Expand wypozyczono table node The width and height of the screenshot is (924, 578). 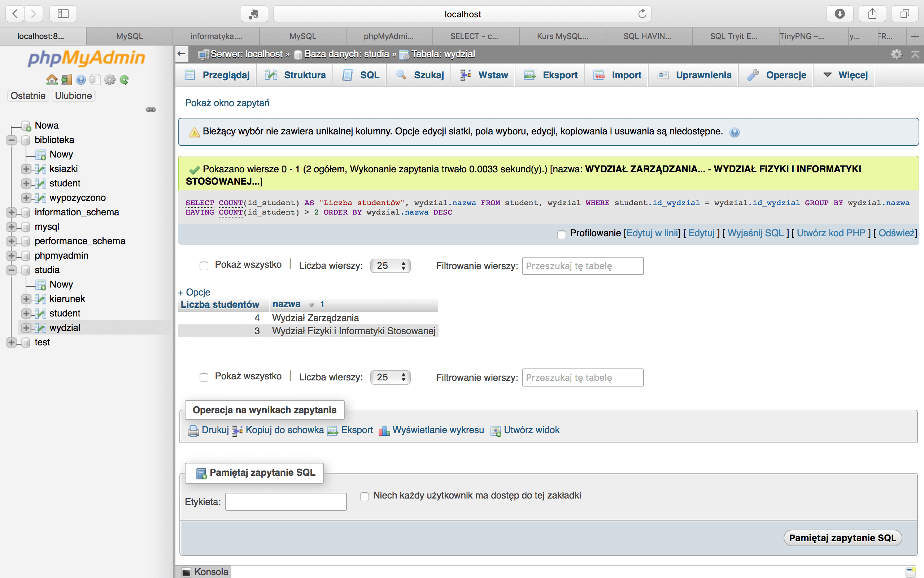point(26,198)
